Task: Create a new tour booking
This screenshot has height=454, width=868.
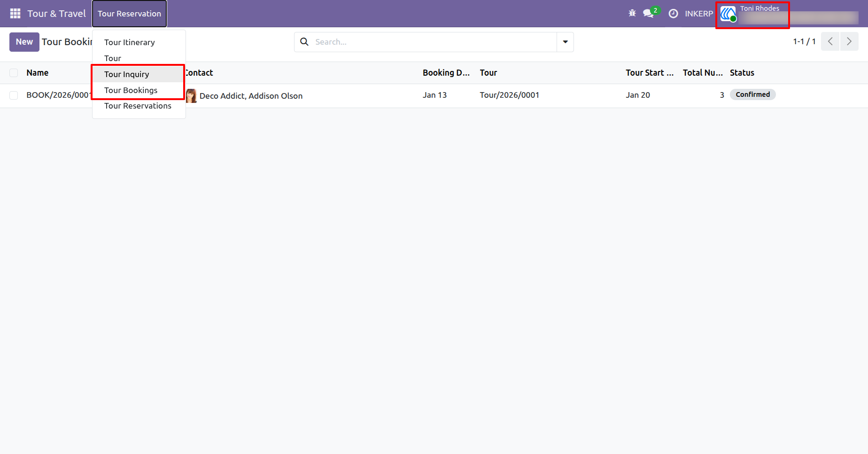Action: pos(24,42)
